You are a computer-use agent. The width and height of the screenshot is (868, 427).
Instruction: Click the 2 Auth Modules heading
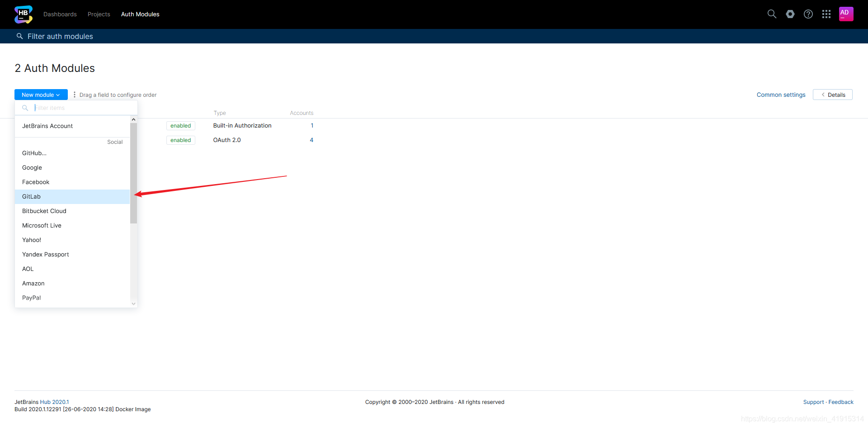pyautogui.click(x=55, y=68)
